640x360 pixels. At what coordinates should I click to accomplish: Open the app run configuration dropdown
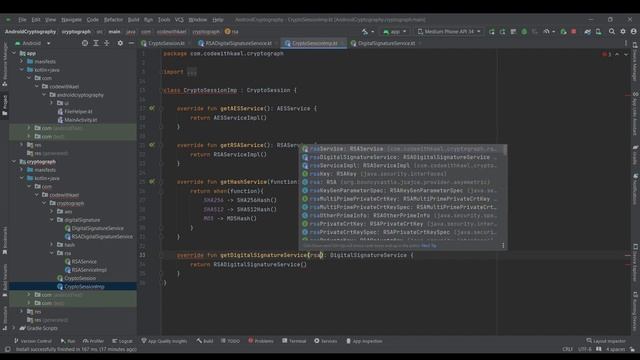[395, 31]
